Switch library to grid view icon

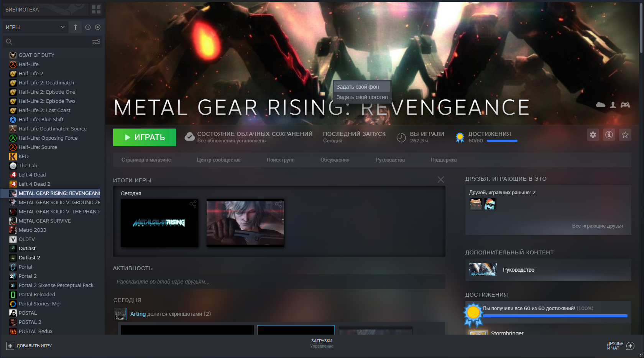[96, 10]
